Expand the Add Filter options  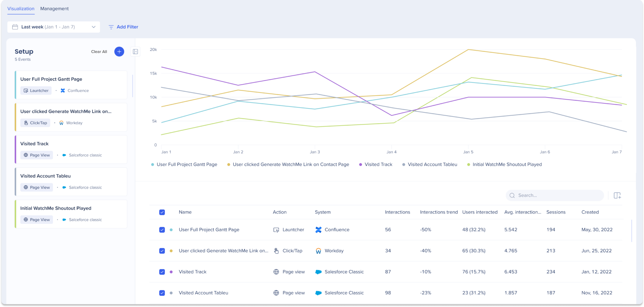click(x=123, y=27)
